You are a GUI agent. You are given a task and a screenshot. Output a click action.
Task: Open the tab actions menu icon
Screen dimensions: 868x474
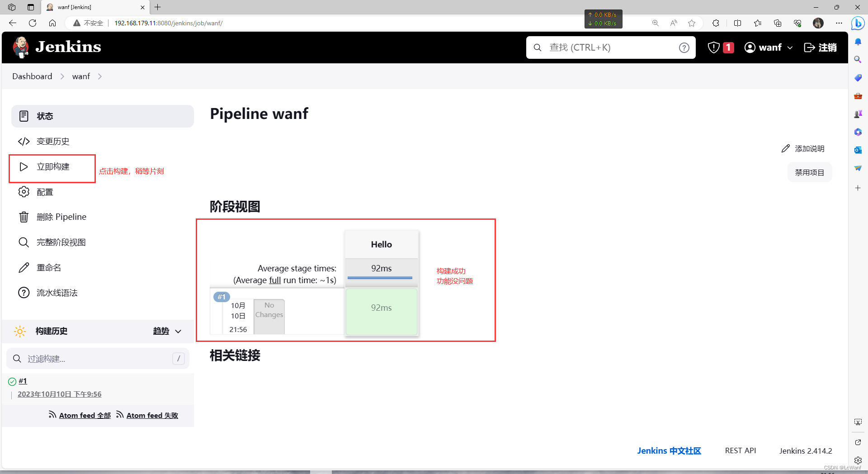pyautogui.click(x=31, y=7)
